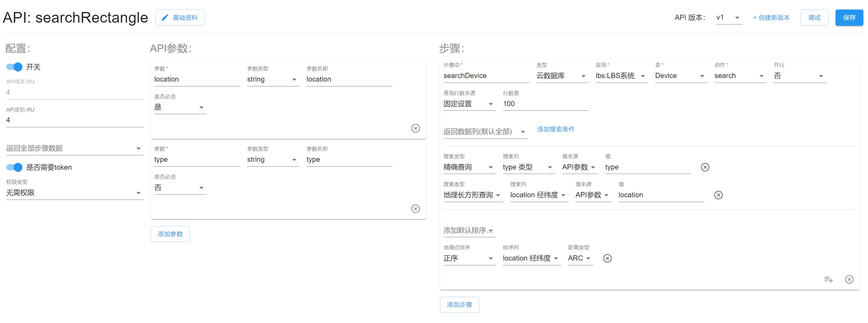868x323 pixels.
Task: Delete the searchDevice step
Action: [849, 279]
